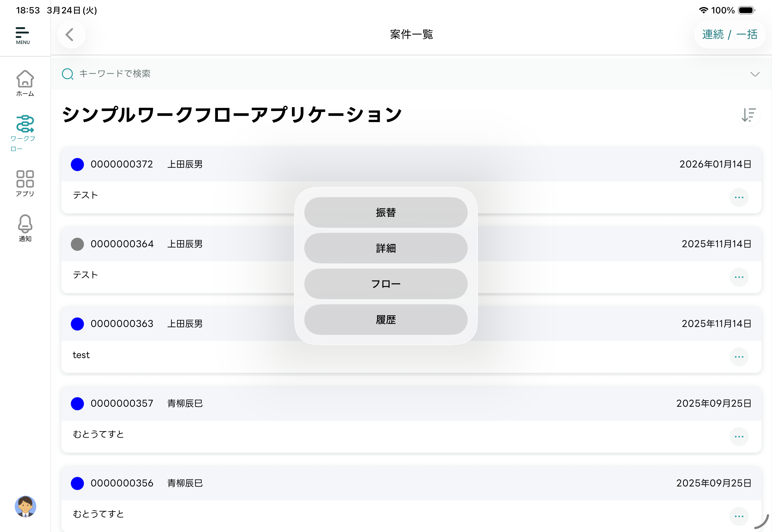Click the blue status dot for 0000000372
Screen dimensions: 772x532
[x=77, y=164]
